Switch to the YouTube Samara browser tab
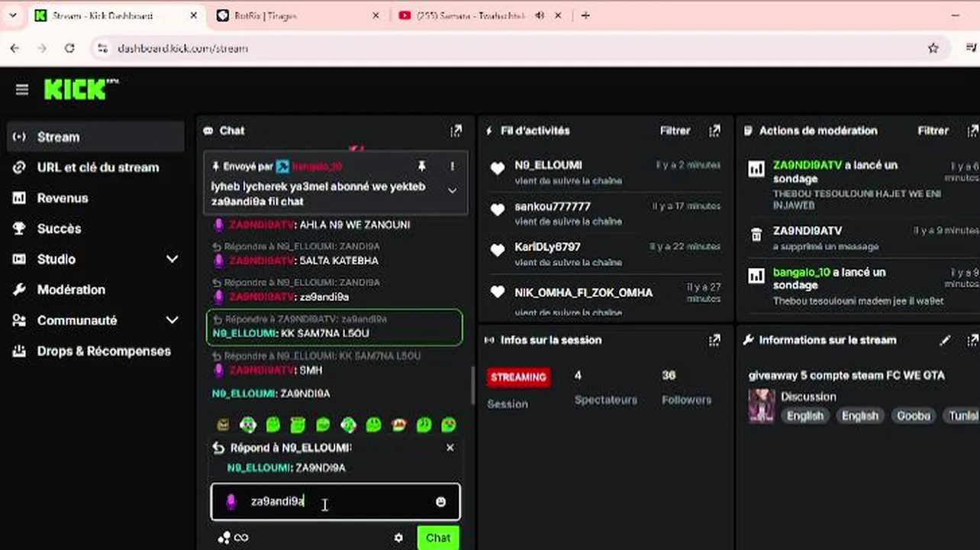 point(481,15)
